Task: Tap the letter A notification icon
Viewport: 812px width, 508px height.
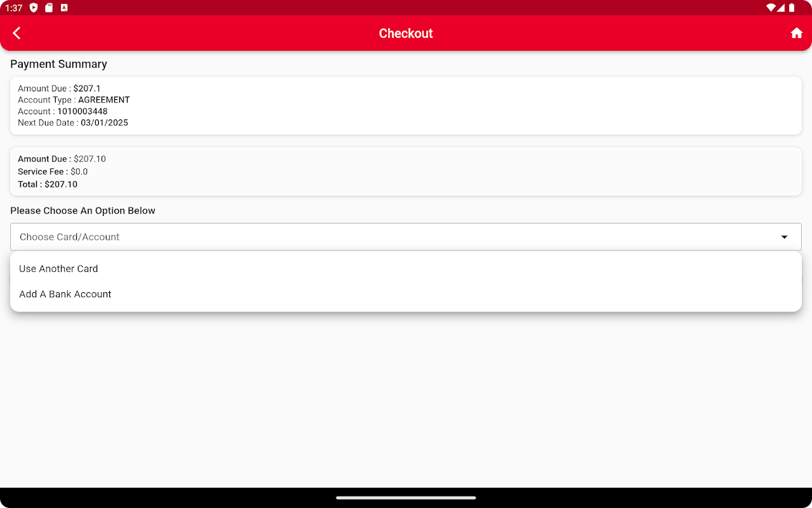Action: click(x=64, y=8)
